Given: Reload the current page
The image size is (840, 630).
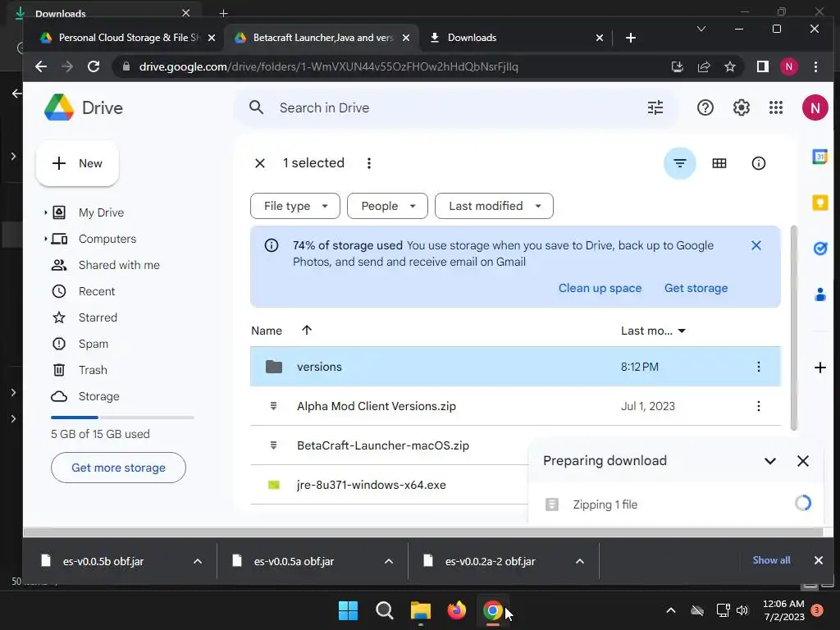Looking at the screenshot, I should tap(94, 66).
